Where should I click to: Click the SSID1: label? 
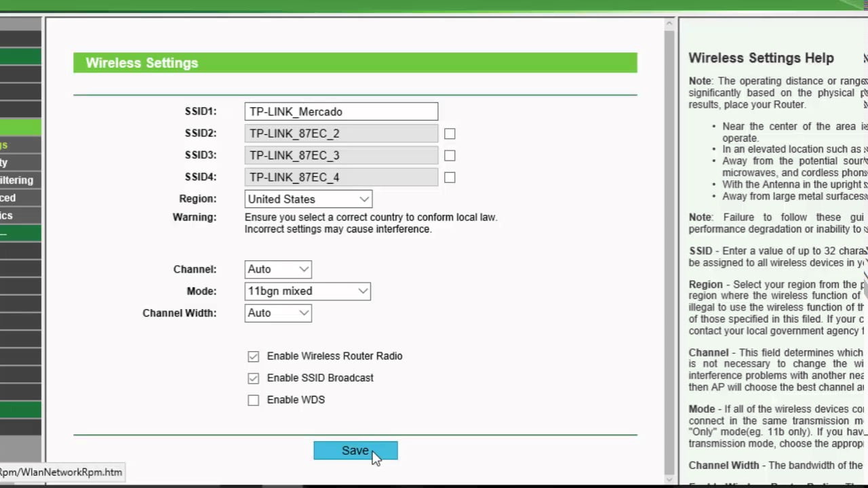click(201, 112)
